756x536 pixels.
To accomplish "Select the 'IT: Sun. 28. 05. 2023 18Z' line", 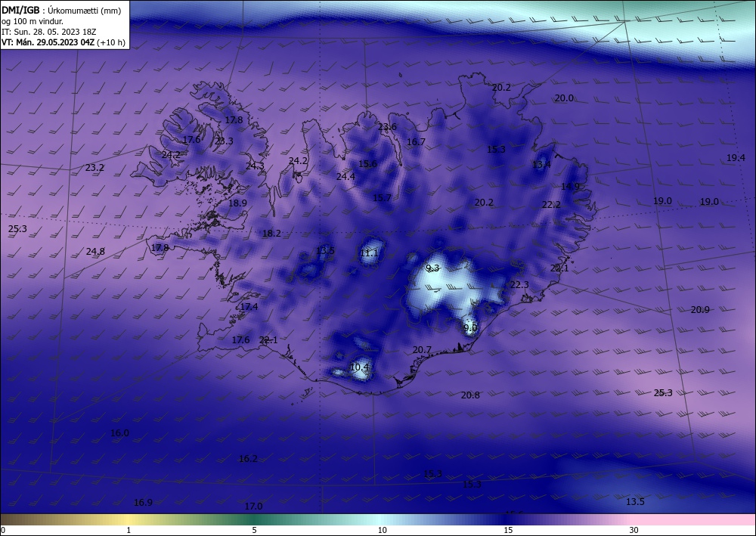I will point(48,32).
